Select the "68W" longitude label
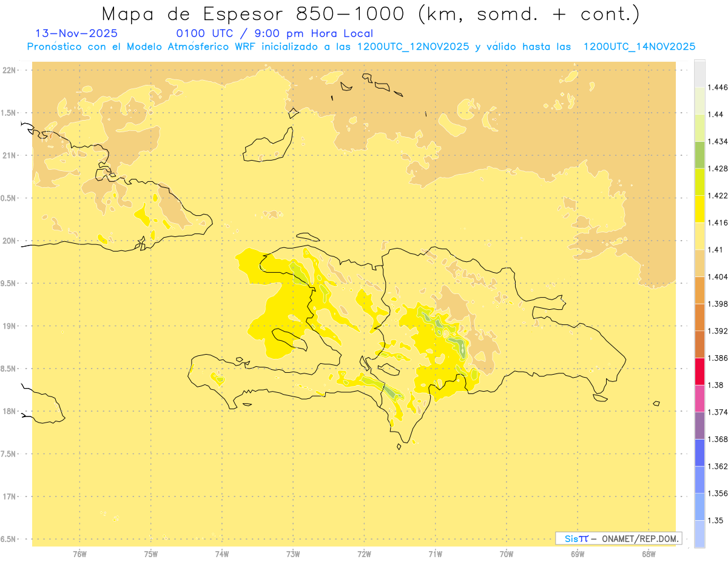The image size is (728, 562). click(x=649, y=554)
